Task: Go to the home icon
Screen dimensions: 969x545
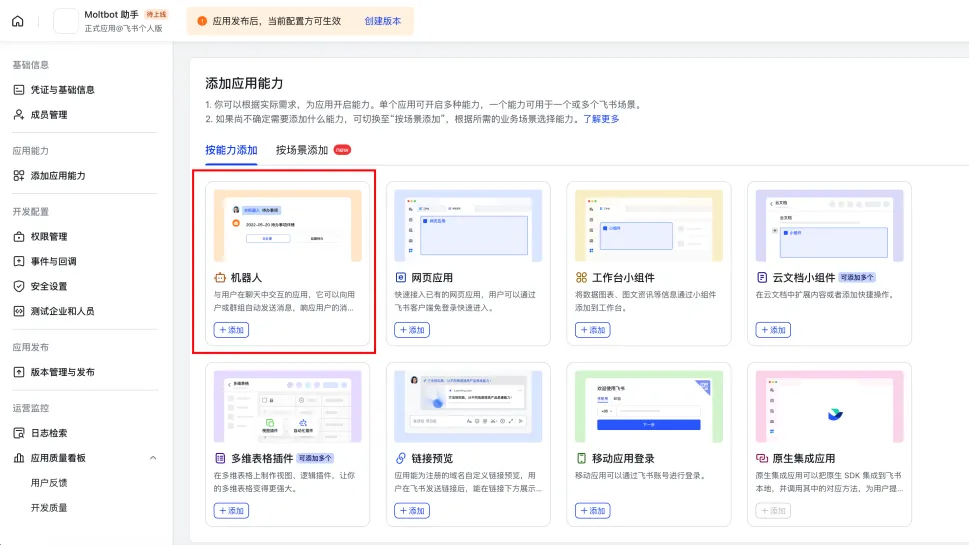Action: pyautogui.click(x=18, y=21)
